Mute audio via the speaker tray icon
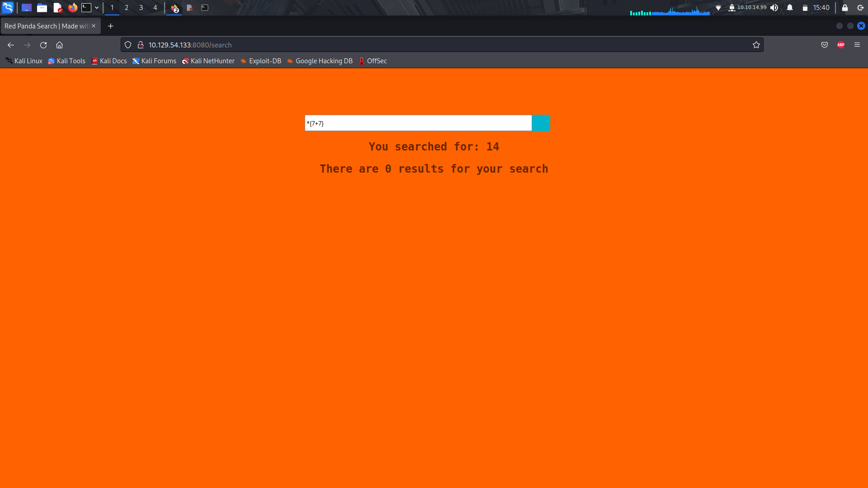The image size is (868, 488). [x=774, y=8]
